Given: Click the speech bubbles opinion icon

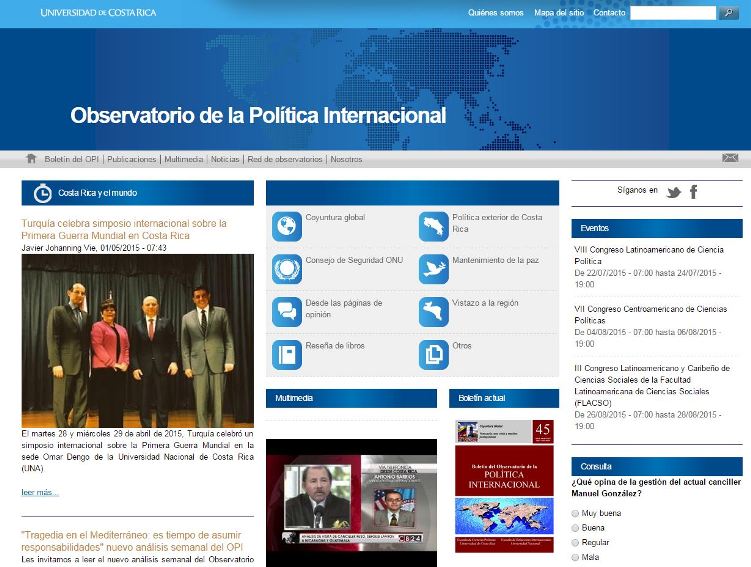Looking at the screenshot, I should click(x=287, y=311).
